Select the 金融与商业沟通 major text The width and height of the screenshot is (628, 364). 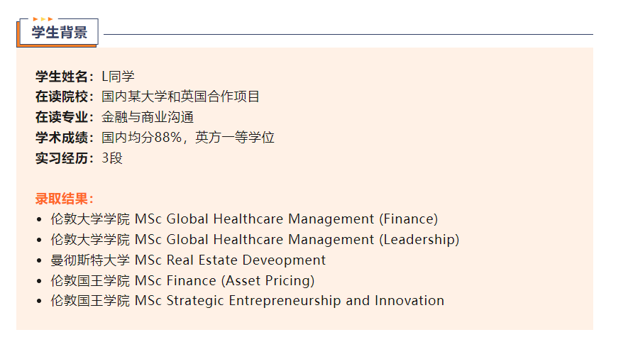[x=148, y=117]
